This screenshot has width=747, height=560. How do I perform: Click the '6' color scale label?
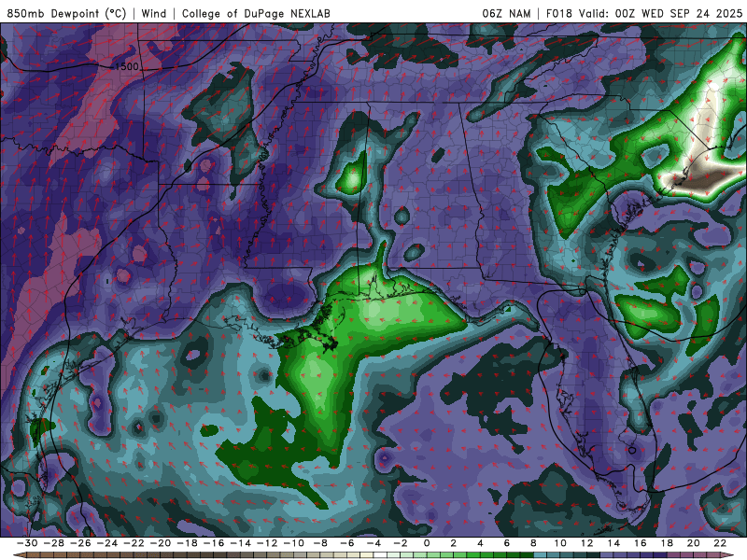click(506, 543)
